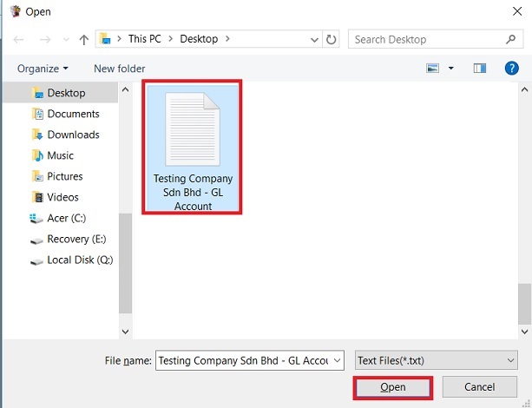The width and height of the screenshot is (532, 408).
Task: Click the Documents folder icon
Action: pyautogui.click(x=37, y=114)
